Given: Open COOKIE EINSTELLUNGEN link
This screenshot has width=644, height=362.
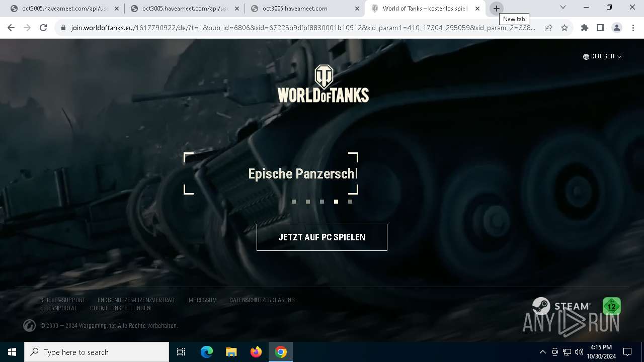Looking at the screenshot, I should click(120, 308).
